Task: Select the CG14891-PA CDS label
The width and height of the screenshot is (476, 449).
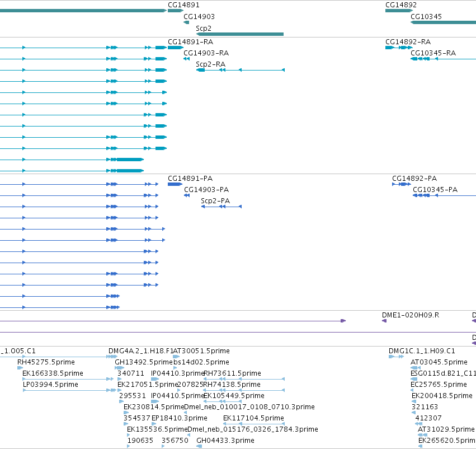Action: 190,179
